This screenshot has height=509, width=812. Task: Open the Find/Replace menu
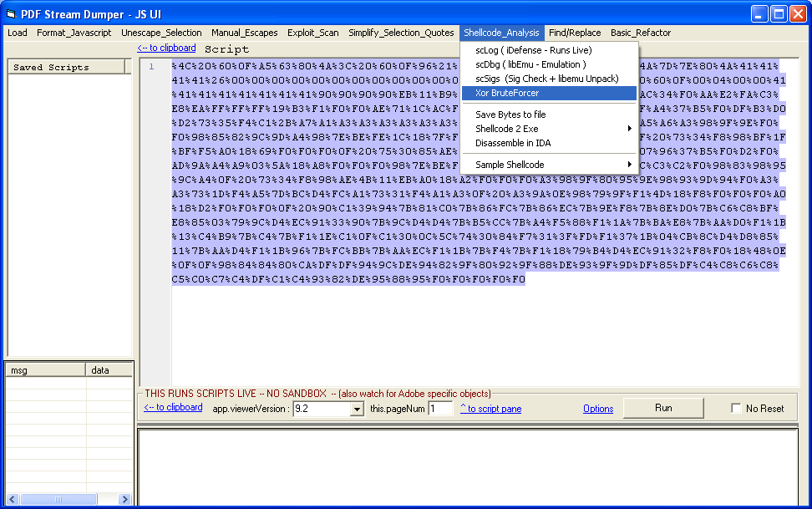[x=575, y=33]
